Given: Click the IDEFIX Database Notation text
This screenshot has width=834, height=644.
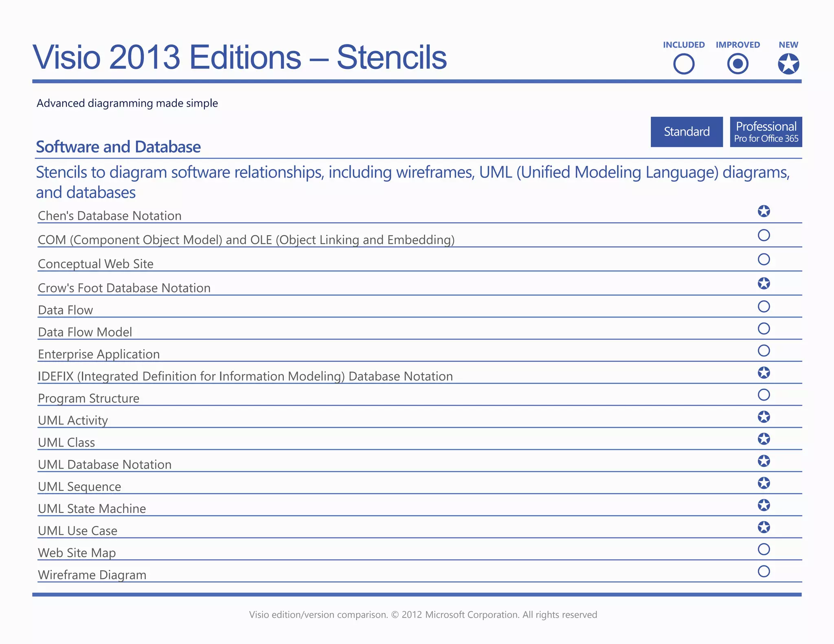Looking at the screenshot, I should [x=246, y=376].
